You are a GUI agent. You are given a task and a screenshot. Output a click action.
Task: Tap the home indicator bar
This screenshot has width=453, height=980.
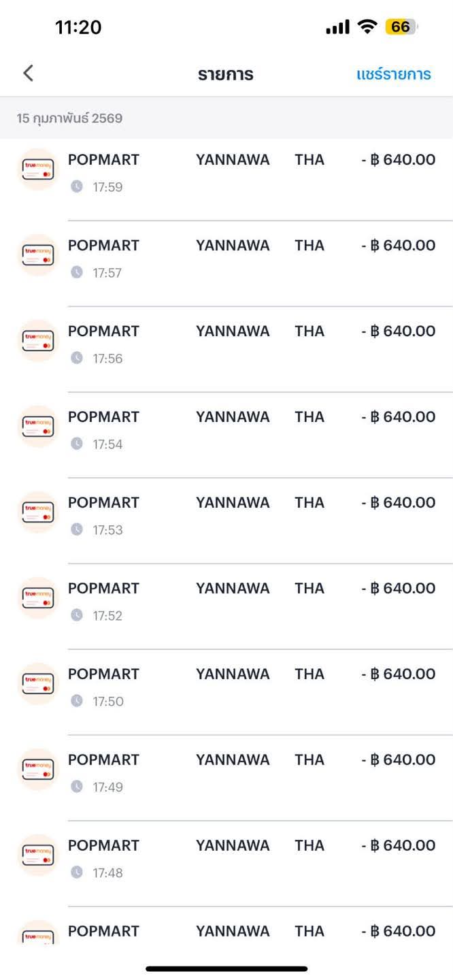coord(227,968)
